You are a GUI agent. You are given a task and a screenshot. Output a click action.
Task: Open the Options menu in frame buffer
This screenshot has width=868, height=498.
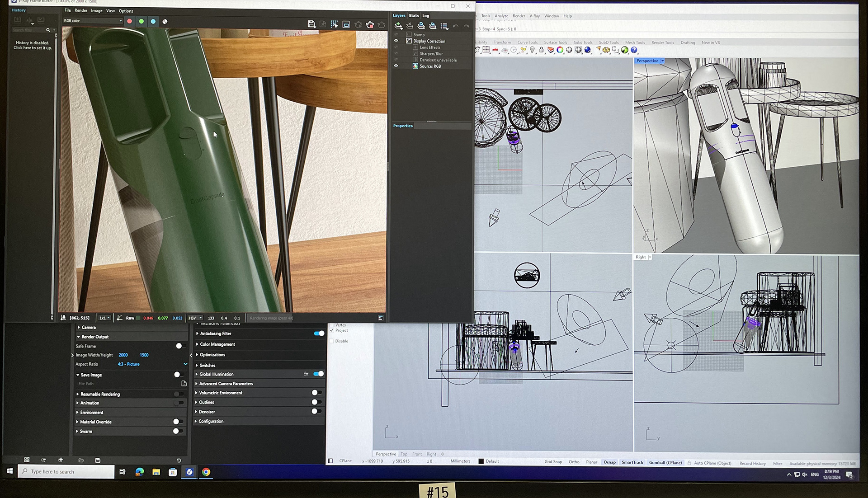(x=126, y=11)
